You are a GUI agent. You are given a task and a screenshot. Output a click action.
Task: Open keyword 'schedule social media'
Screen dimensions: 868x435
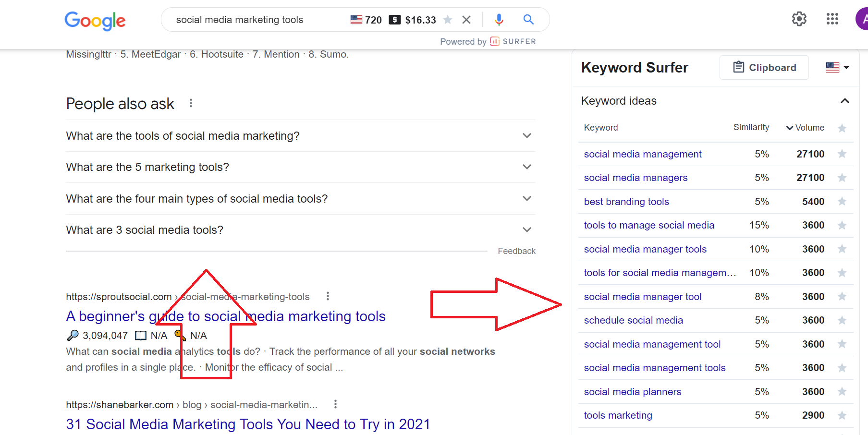pyautogui.click(x=633, y=320)
